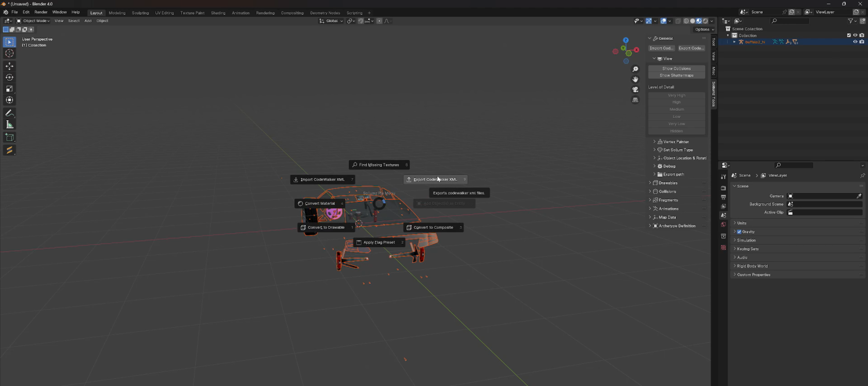Image resolution: width=868 pixels, height=386 pixels.
Task: Enable the Gravity checkbox
Action: [x=739, y=232]
